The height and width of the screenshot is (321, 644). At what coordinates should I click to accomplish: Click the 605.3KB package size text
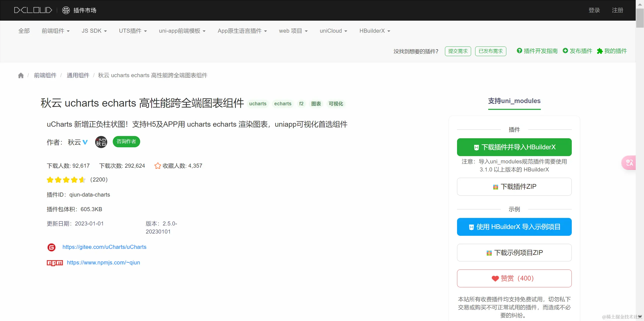point(91,209)
